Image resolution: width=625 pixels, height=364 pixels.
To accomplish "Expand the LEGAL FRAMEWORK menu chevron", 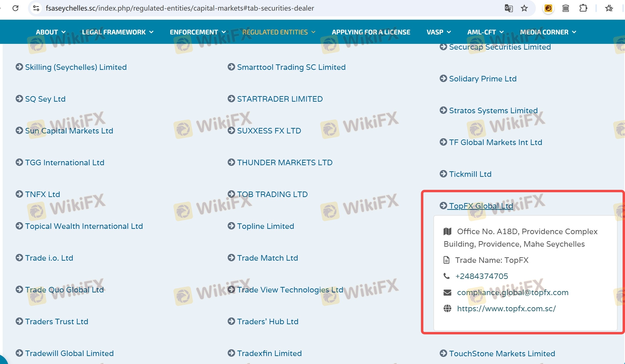I will pos(151,32).
